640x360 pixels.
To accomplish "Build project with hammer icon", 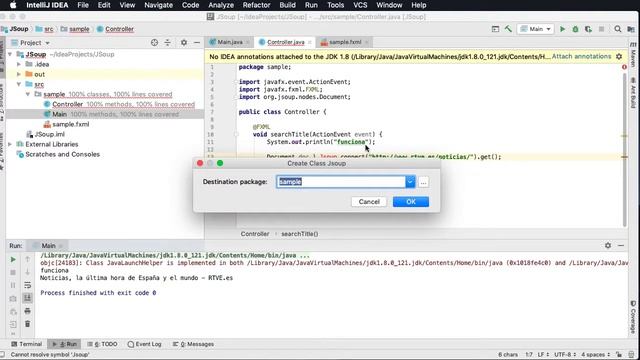I will click(x=508, y=29).
